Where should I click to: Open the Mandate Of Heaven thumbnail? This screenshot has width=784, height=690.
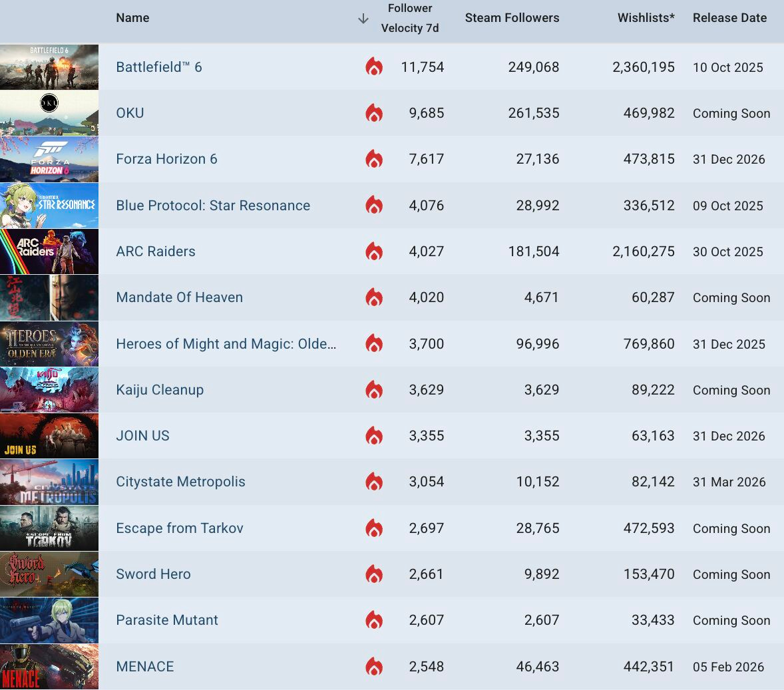pos(49,297)
